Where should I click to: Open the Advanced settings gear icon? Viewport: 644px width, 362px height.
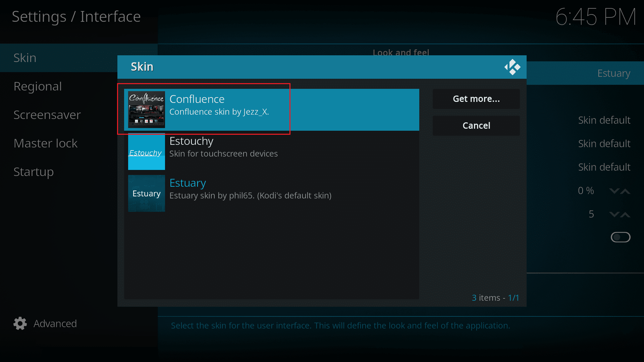point(20,323)
